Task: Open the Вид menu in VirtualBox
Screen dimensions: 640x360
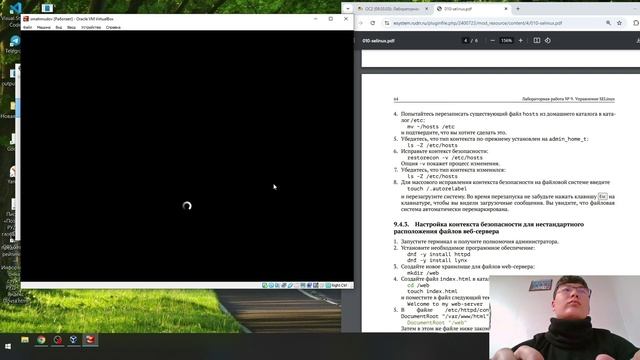Action: (x=59, y=27)
